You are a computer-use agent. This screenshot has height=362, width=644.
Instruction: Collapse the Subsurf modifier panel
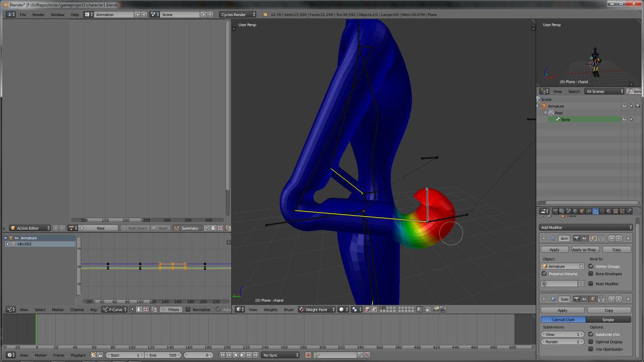pos(544,299)
